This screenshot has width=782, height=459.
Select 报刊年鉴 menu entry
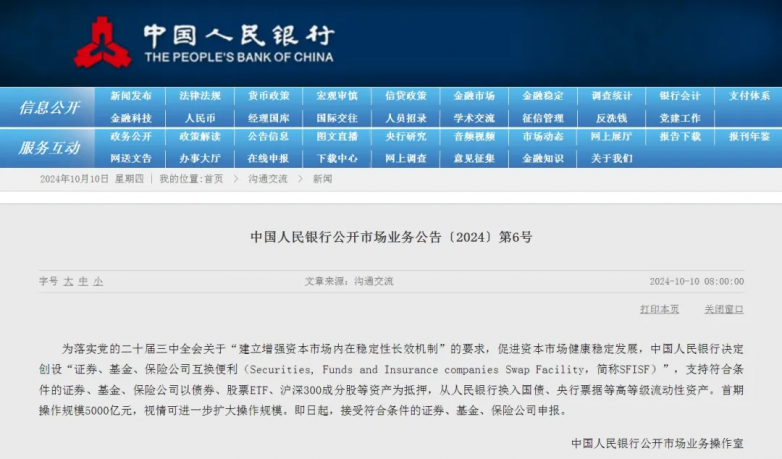[749, 137]
